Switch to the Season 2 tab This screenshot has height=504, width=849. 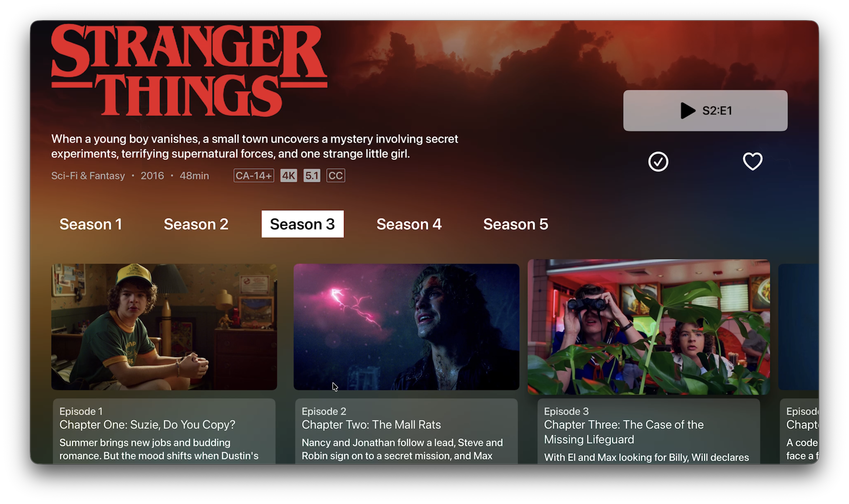196,224
